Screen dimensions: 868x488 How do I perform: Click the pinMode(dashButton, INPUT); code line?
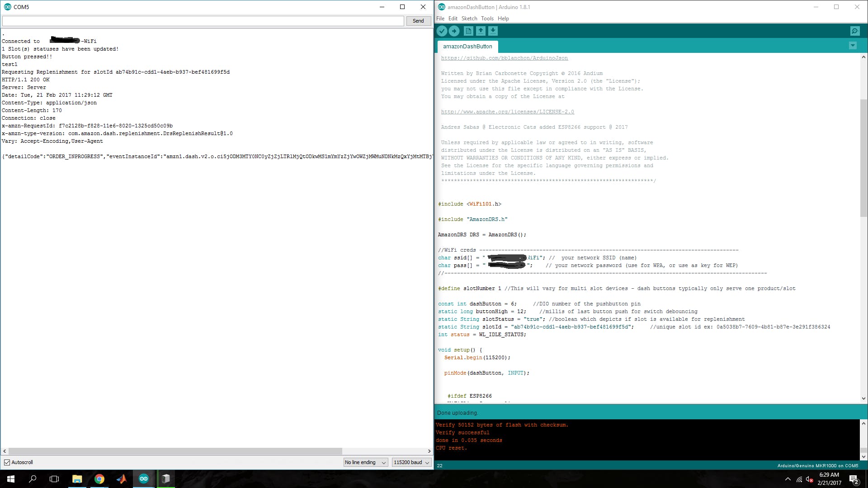tap(486, 373)
